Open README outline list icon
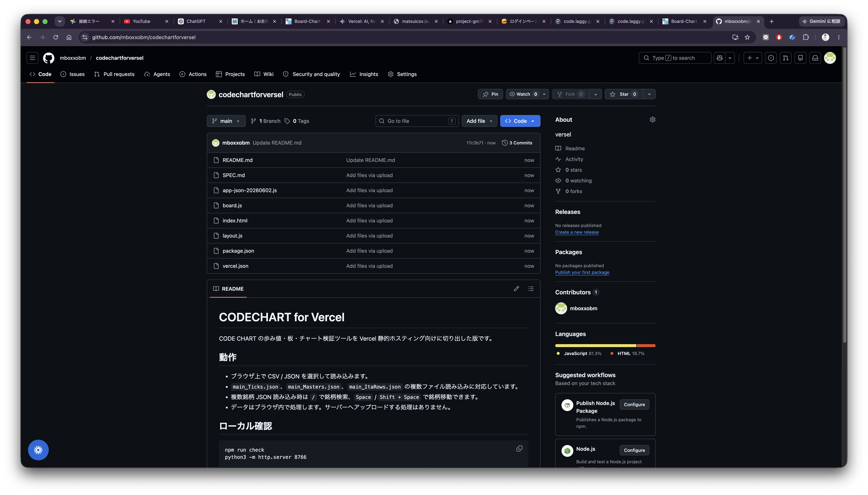The height and width of the screenshot is (495, 868). point(531,289)
